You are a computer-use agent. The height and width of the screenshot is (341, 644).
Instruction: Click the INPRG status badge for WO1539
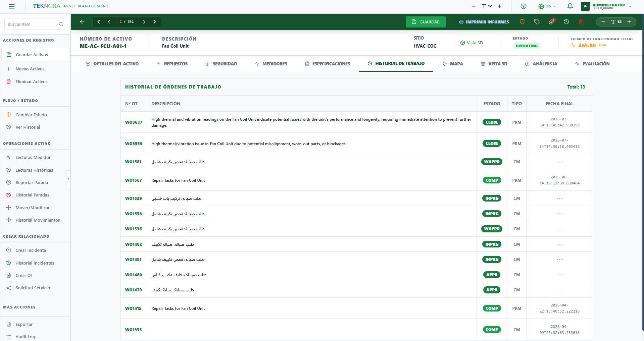pos(492,198)
